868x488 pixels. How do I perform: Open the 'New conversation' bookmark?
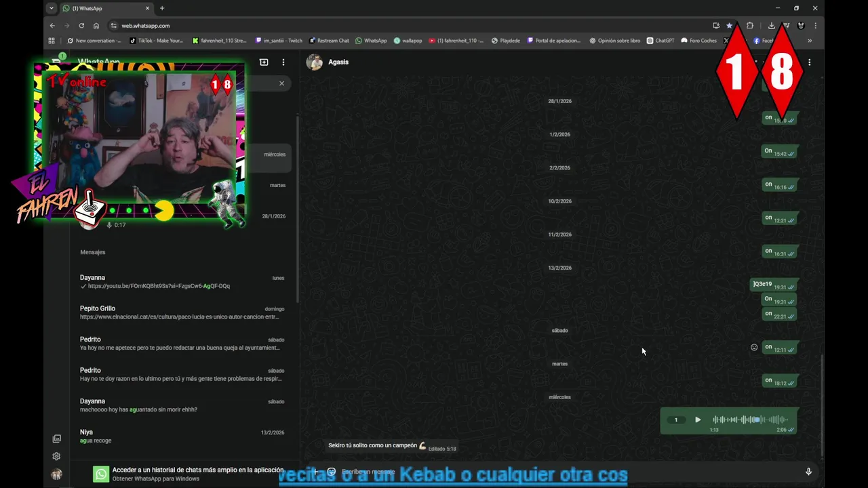coord(94,41)
